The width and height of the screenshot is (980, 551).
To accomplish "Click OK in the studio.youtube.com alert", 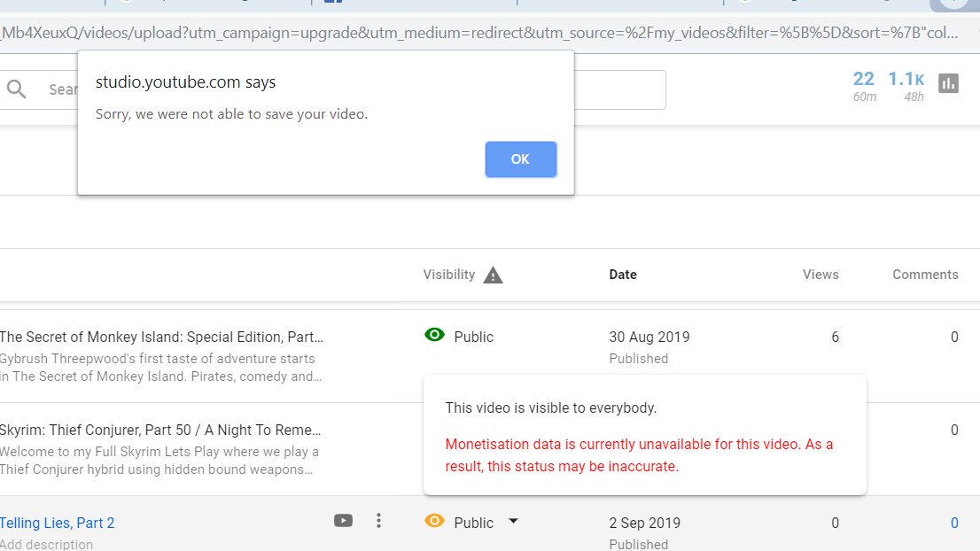I will click(x=521, y=159).
